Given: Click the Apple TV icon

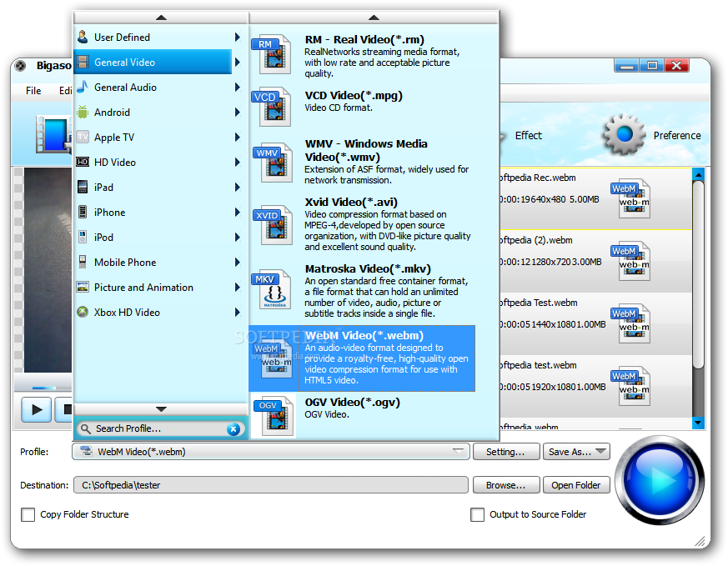Looking at the screenshot, I should 83,137.
